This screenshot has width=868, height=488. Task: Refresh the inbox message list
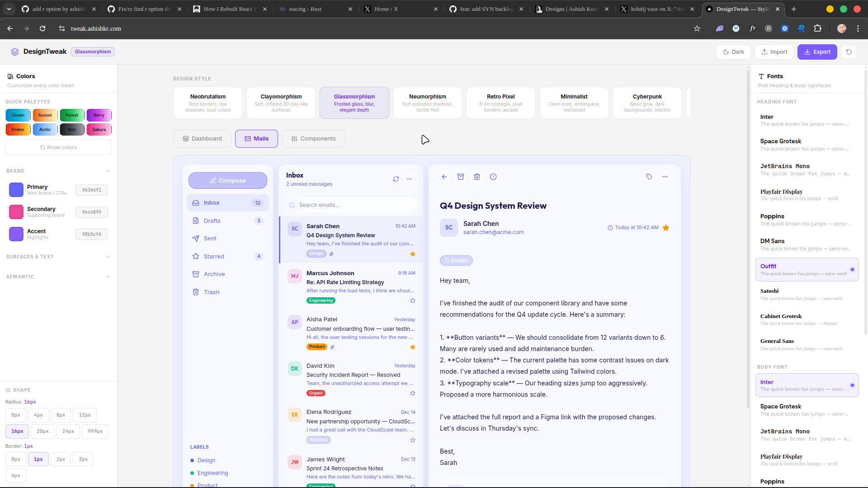click(396, 179)
